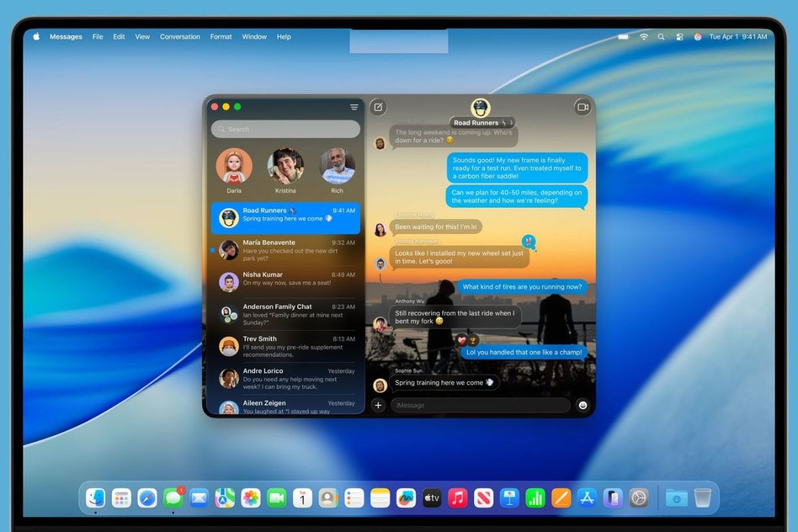Open the emoji picker in message field

(x=583, y=405)
